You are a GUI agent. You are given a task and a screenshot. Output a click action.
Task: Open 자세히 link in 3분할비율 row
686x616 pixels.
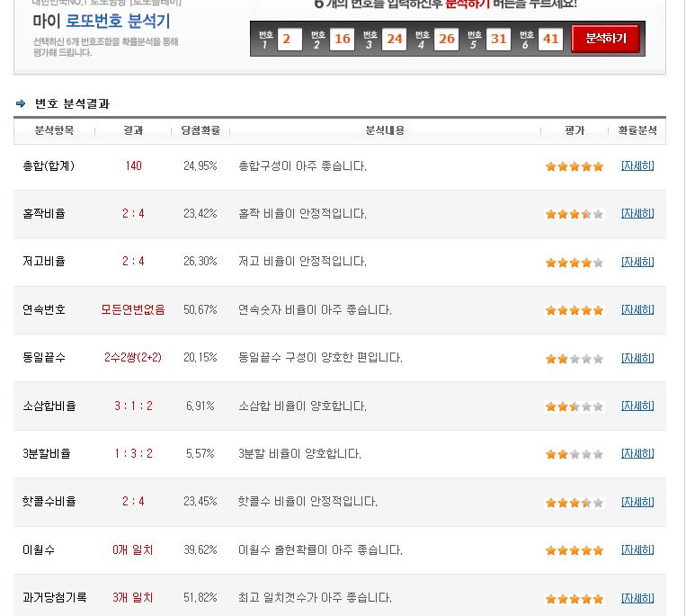pos(637,453)
